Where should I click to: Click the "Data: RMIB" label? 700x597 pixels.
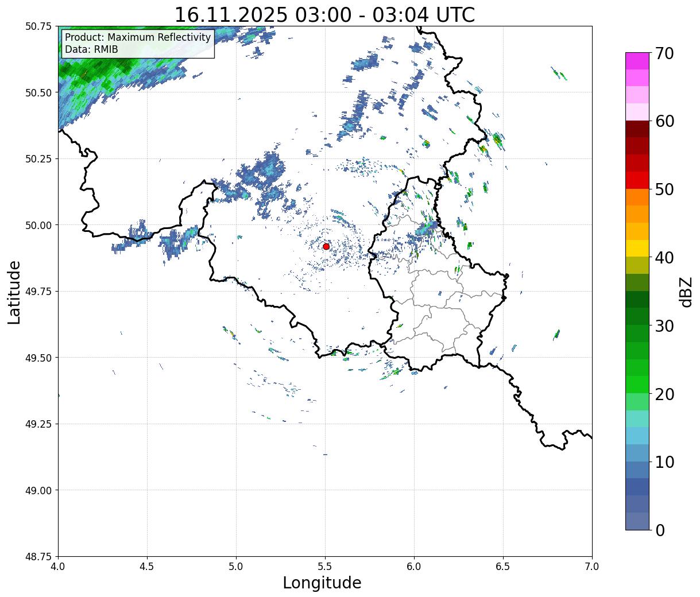point(91,50)
